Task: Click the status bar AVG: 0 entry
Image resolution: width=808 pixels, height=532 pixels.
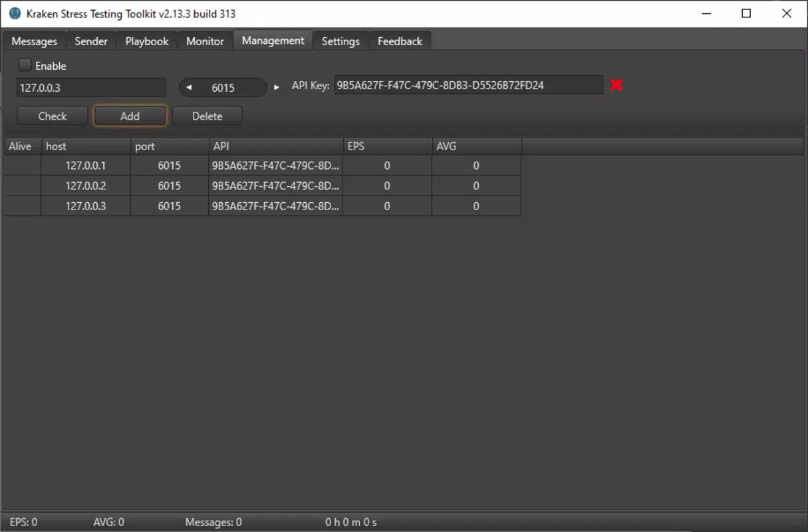Action: click(x=108, y=522)
